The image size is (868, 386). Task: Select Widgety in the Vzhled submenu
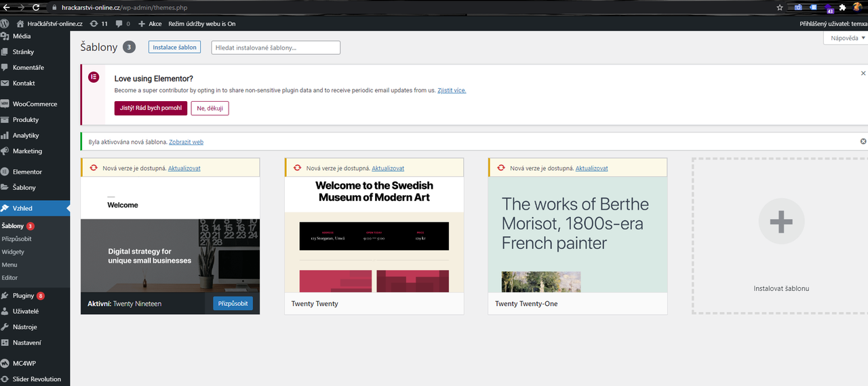(13, 252)
